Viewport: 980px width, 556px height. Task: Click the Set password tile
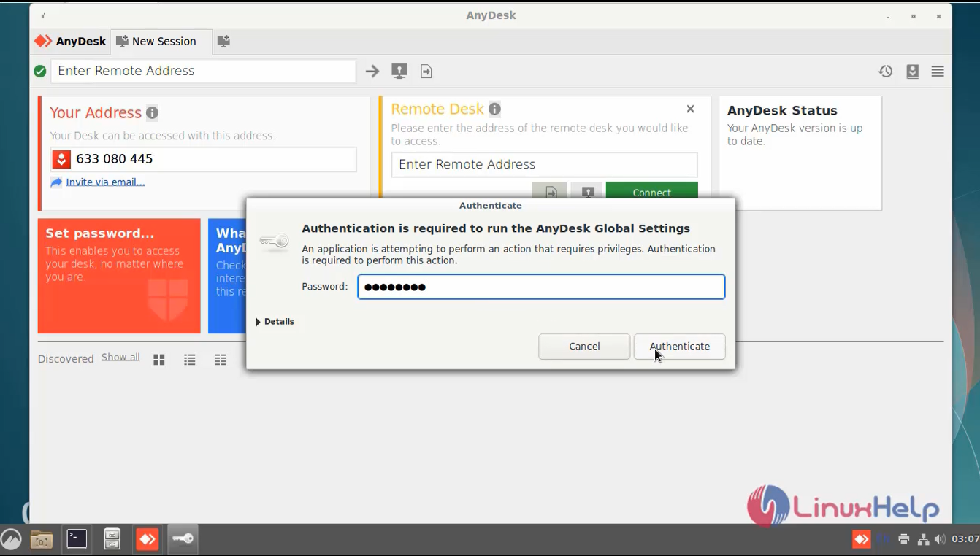coord(119,276)
